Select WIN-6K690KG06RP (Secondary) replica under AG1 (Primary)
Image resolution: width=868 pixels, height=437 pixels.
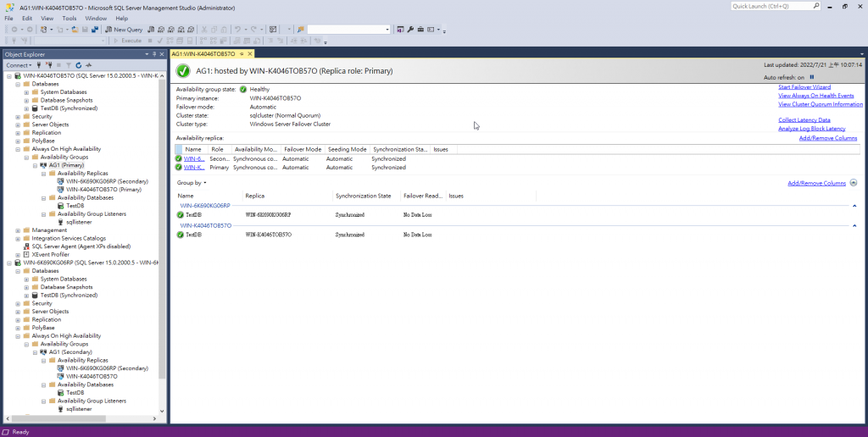pos(108,181)
